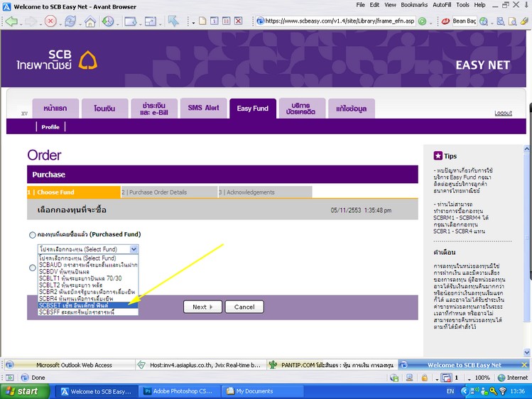The height and width of the screenshot is (399, 532).
Task: Choose SCBDV fund option
Action: pyautogui.click(x=88, y=271)
